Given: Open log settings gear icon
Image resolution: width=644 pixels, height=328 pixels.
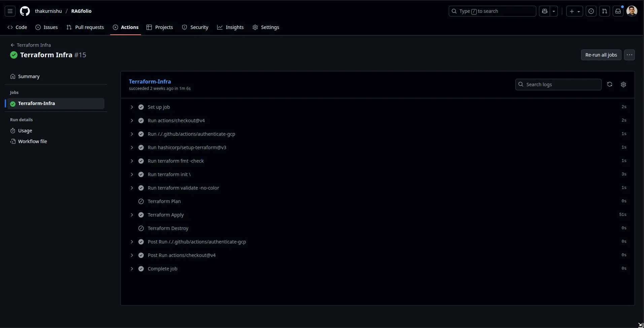Looking at the screenshot, I should pyautogui.click(x=623, y=85).
